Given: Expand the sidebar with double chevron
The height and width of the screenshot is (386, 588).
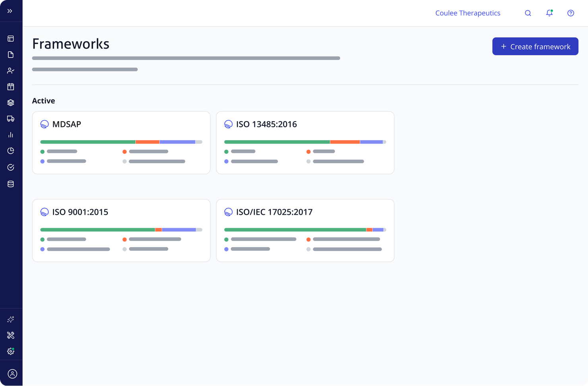Looking at the screenshot, I should pyautogui.click(x=10, y=11).
